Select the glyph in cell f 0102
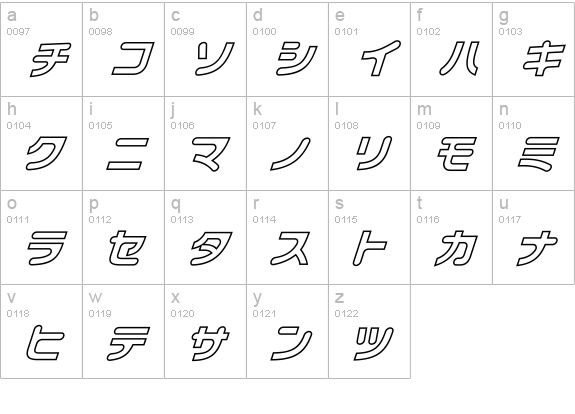575x414 pixels. [459, 58]
